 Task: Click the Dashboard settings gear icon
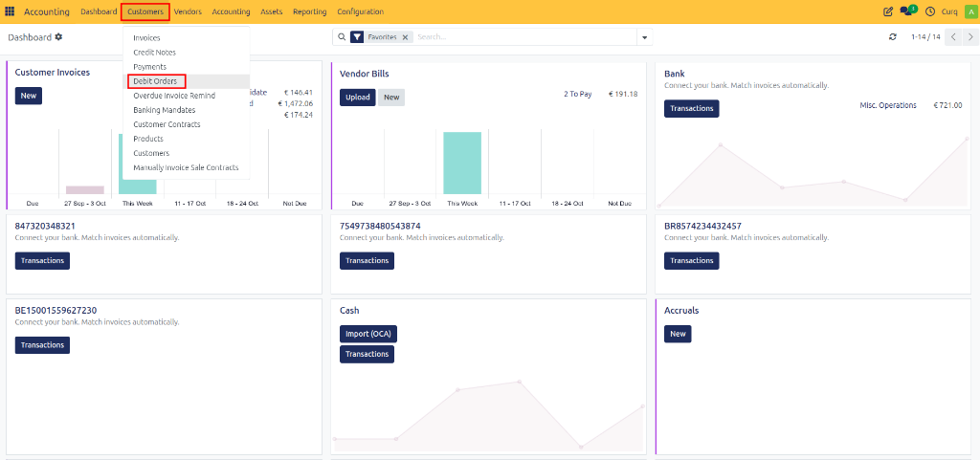point(58,37)
